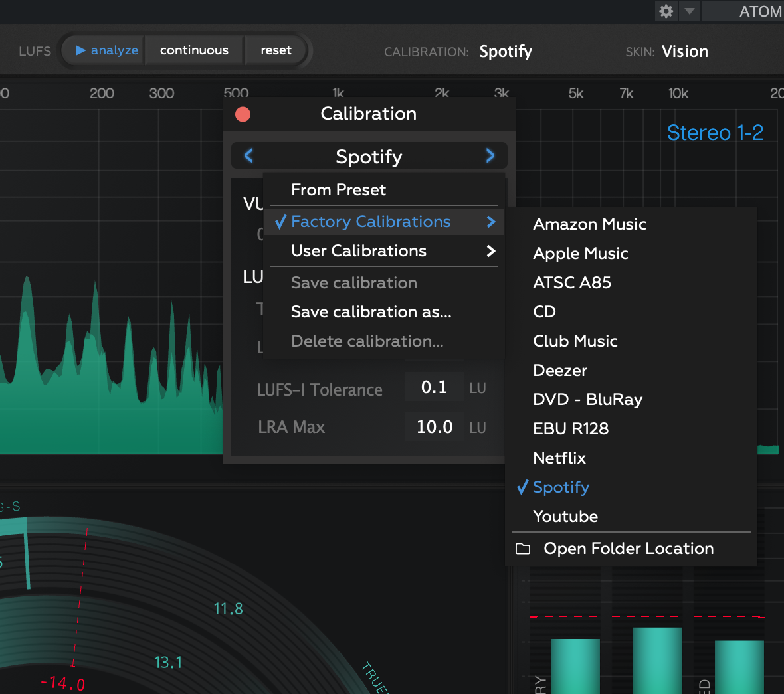Open Folder Location via folder icon
Image resolution: width=784 pixels, height=694 pixels.
click(x=524, y=549)
